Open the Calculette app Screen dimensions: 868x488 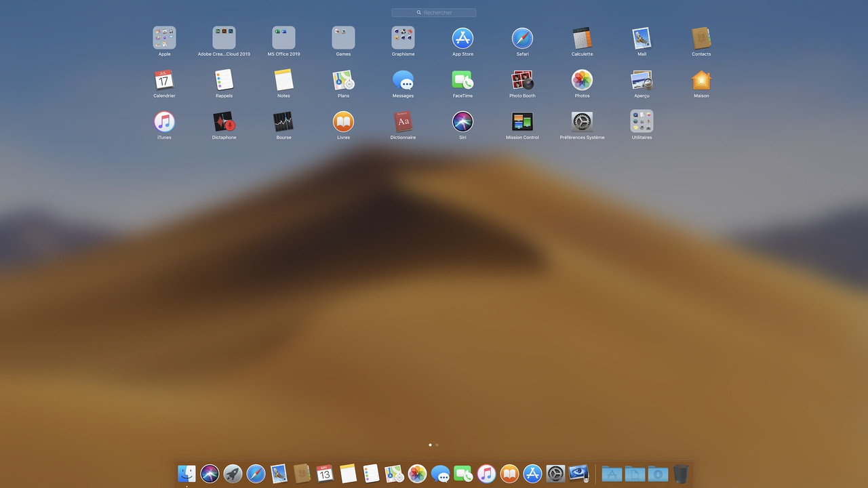582,38
